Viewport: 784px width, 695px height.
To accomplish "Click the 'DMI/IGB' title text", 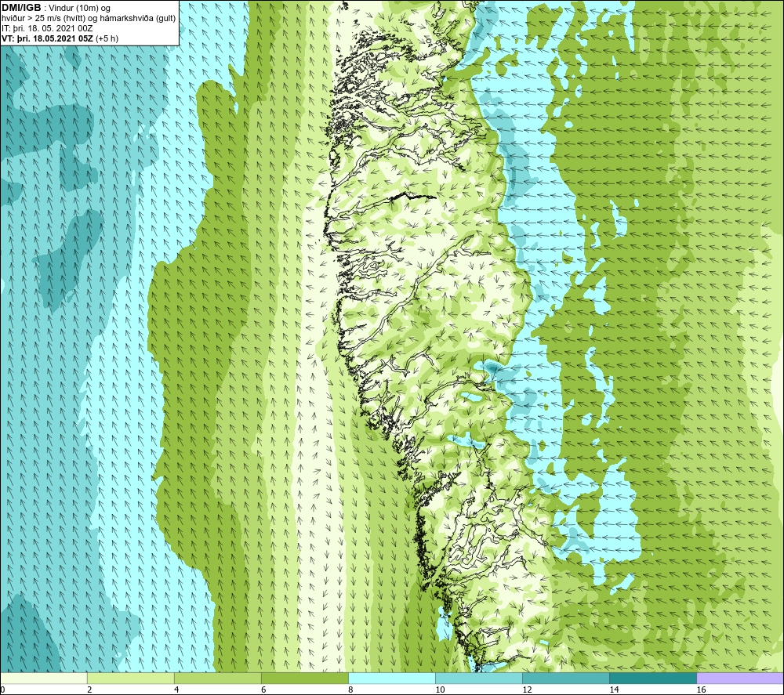I will click(x=21, y=8).
